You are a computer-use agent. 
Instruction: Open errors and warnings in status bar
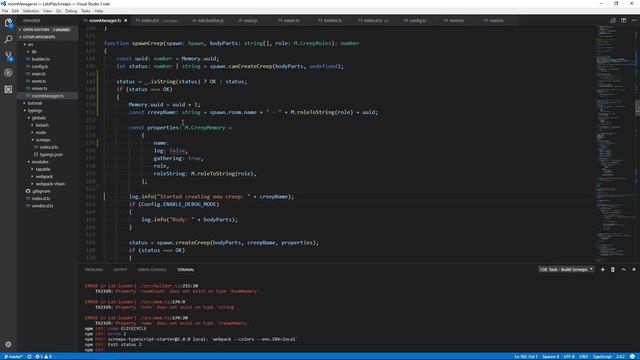[x=43, y=357]
